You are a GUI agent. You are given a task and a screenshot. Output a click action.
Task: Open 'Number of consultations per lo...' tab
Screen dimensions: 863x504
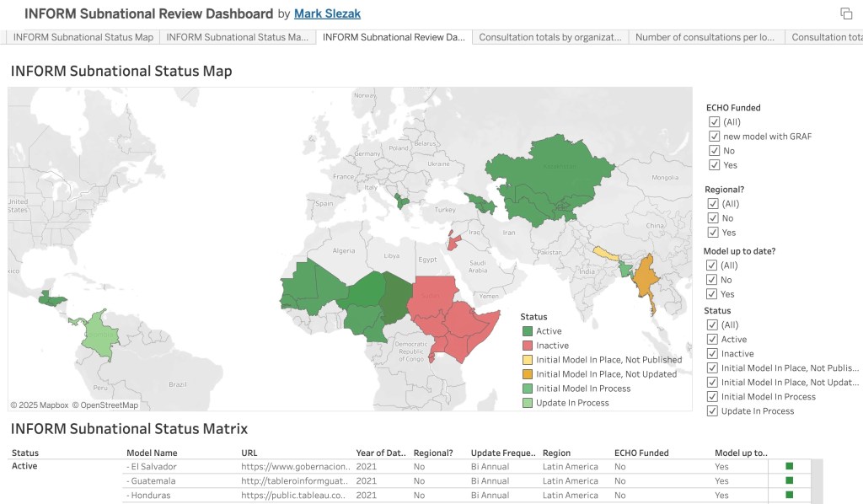[x=706, y=37]
